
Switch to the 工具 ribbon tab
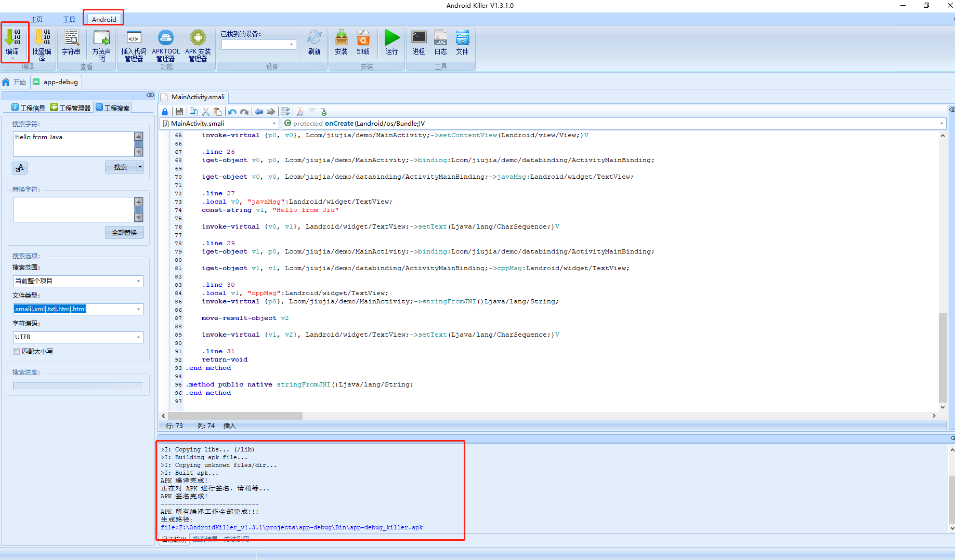[x=69, y=20]
